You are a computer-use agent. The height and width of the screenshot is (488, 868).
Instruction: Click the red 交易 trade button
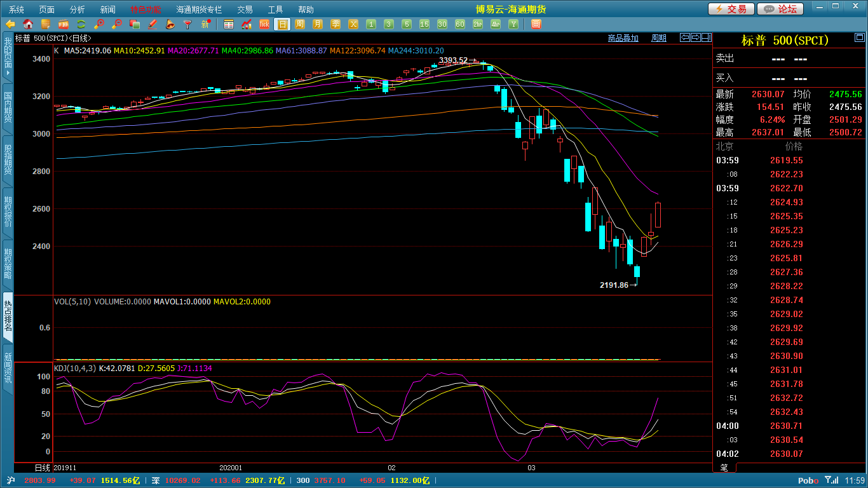731,9
